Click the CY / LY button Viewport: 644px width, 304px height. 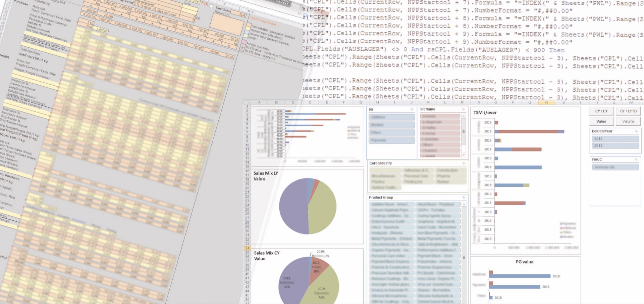[601, 111]
